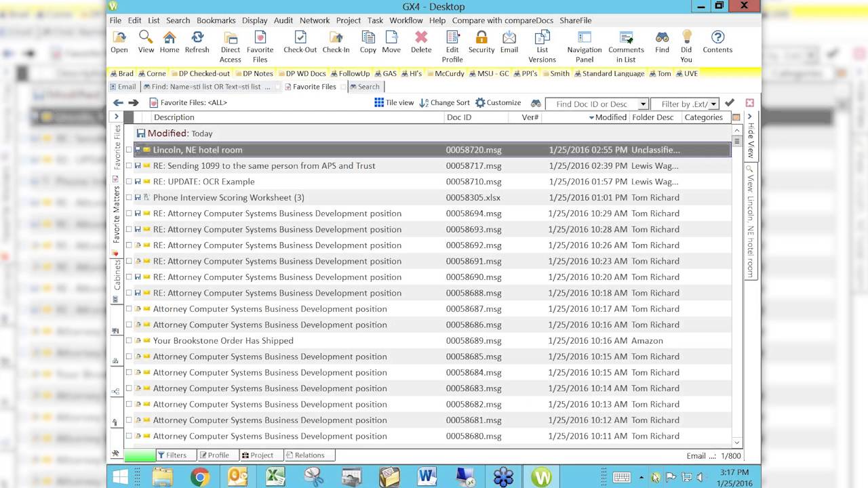Open Find binoculars tool

[662, 42]
